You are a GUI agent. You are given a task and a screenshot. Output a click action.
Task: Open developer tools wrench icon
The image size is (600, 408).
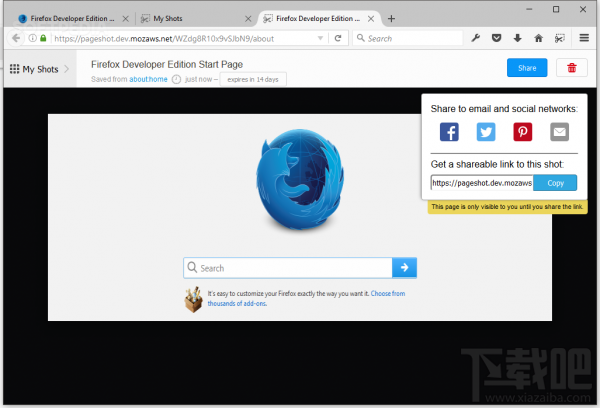(476, 38)
